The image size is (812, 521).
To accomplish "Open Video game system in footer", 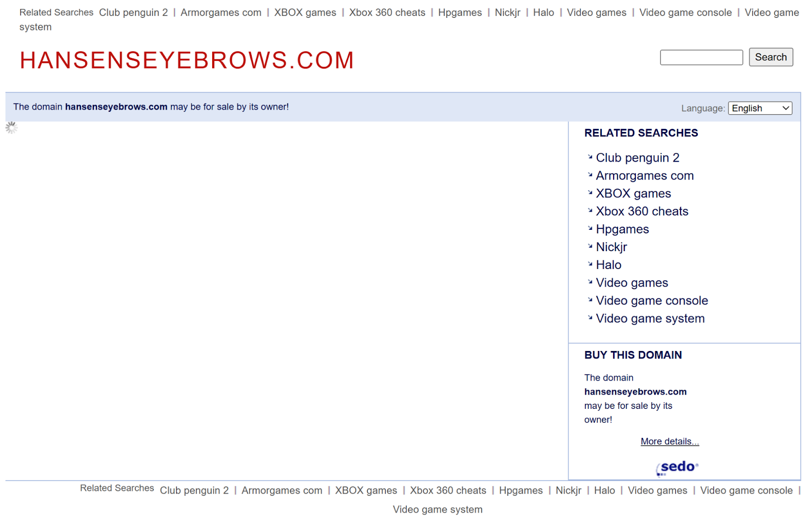I will tap(437, 509).
